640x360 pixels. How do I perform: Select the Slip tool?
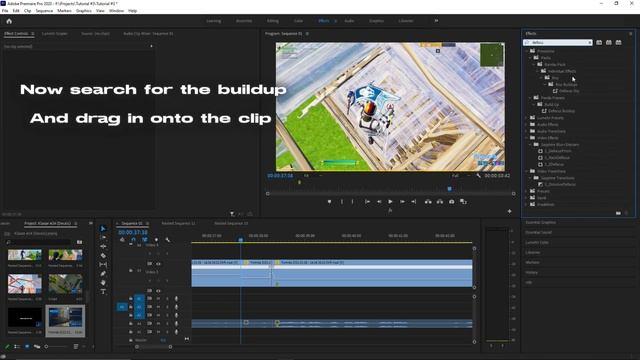(103, 264)
